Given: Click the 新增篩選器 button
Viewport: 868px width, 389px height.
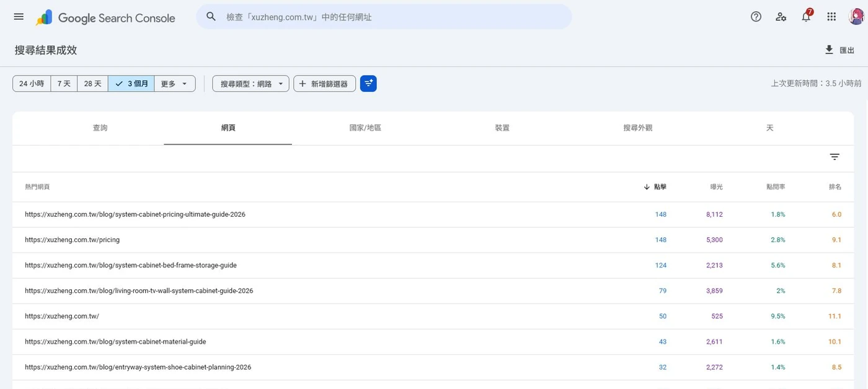Looking at the screenshot, I should pyautogui.click(x=324, y=84).
